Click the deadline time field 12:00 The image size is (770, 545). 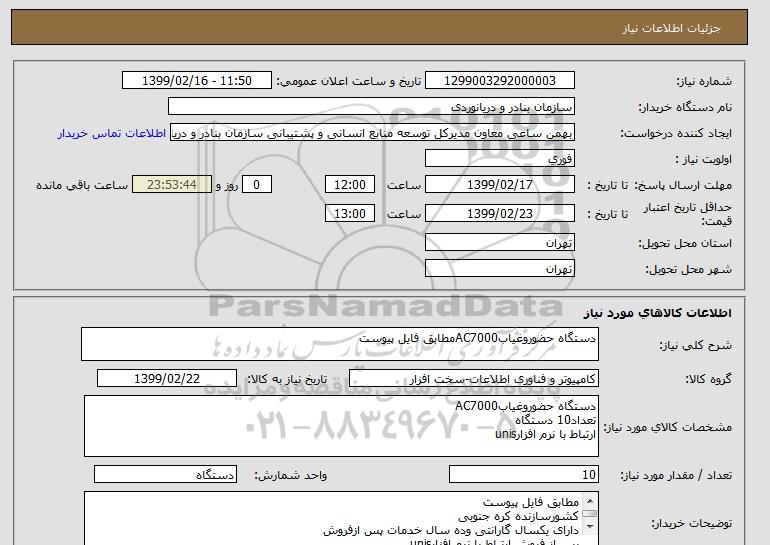[x=350, y=185]
